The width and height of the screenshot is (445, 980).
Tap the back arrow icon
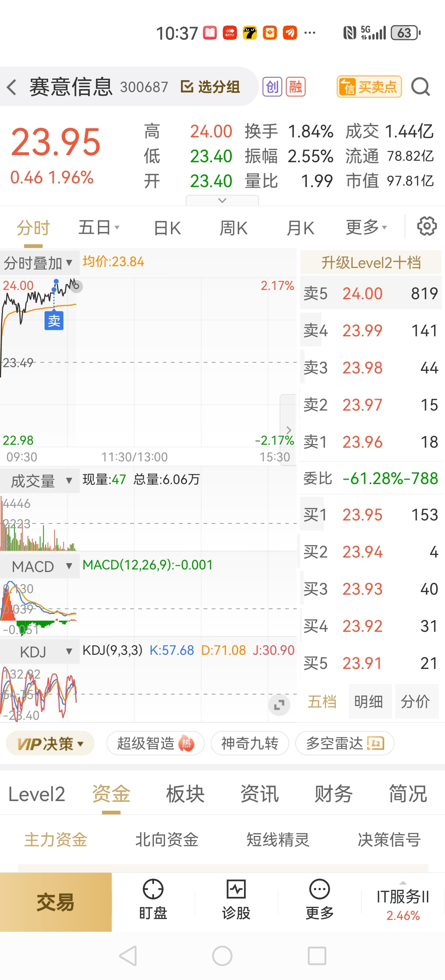point(12,87)
